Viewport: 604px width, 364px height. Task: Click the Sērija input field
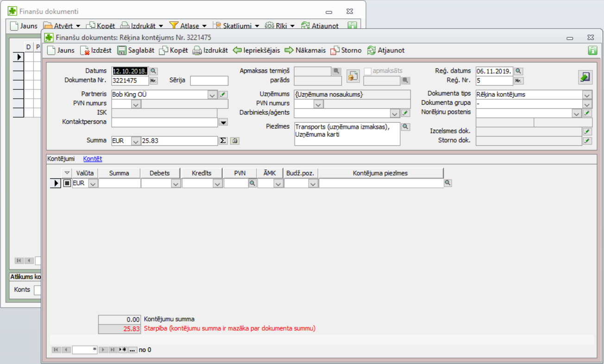click(209, 81)
